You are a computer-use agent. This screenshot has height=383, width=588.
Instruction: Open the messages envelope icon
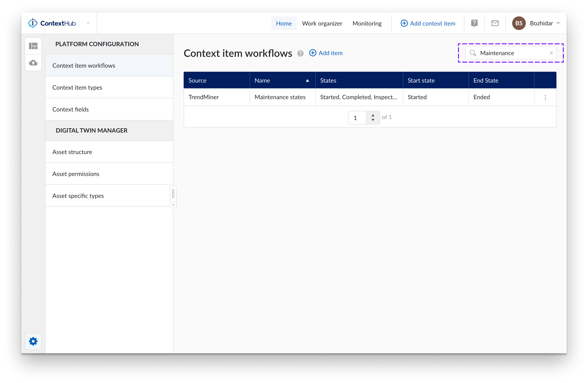tap(495, 23)
